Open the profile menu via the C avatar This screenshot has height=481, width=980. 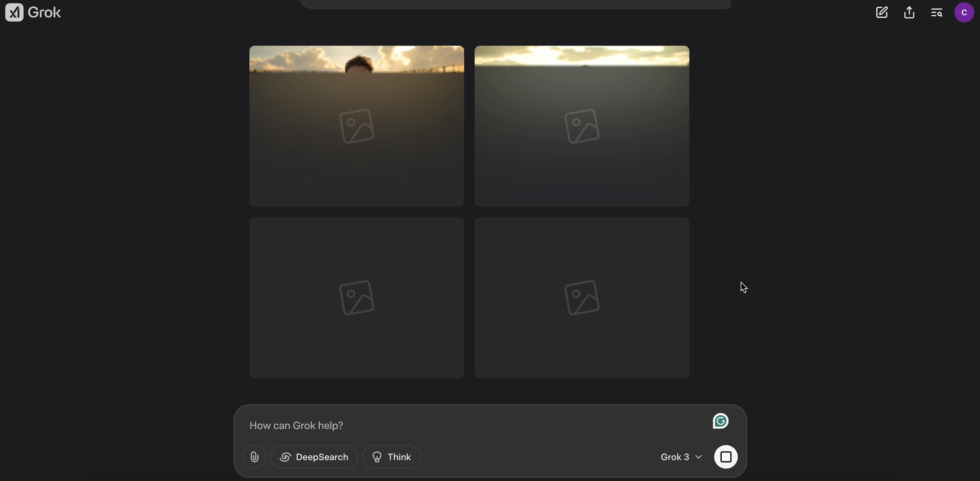[x=964, y=12]
